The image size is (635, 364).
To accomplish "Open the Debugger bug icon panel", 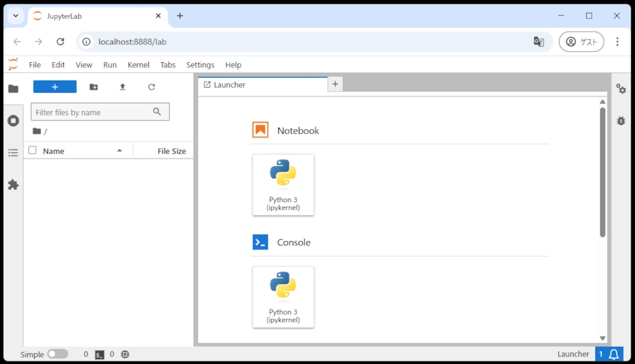I will pyautogui.click(x=621, y=120).
